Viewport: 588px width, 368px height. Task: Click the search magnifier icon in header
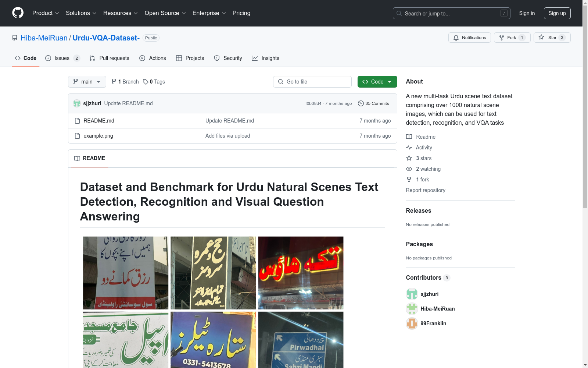click(399, 13)
